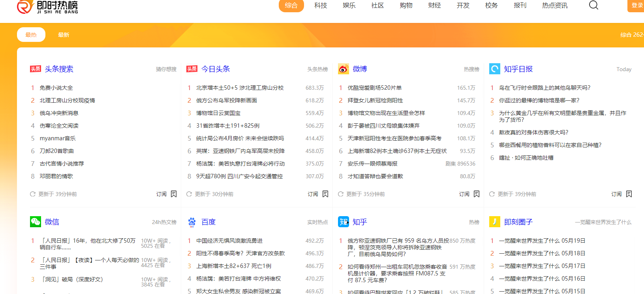The height and width of the screenshot is (294, 644).
Task: Open the 娱乐 category
Action: tap(349, 6)
